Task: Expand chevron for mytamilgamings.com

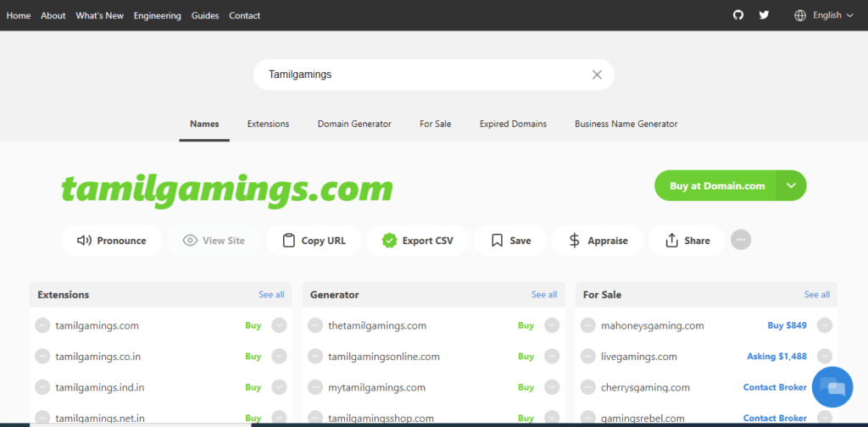Action: 552,387
